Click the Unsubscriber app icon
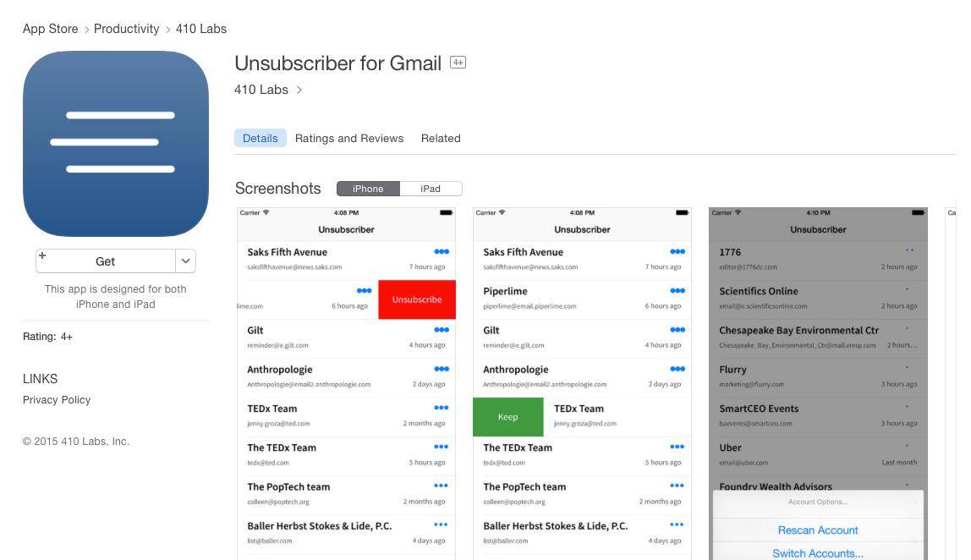Image resolution: width=971 pixels, height=560 pixels. pyautogui.click(x=116, y=143)
